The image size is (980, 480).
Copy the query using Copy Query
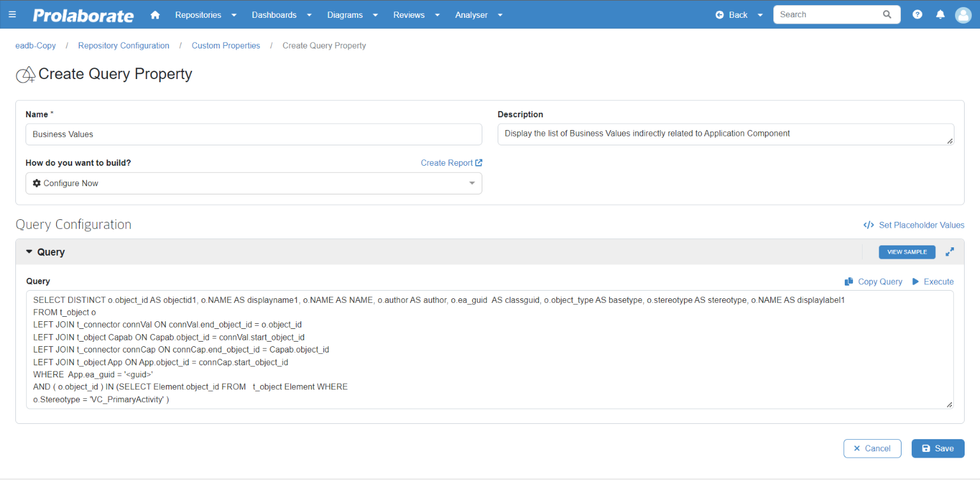tap(873, 281)
